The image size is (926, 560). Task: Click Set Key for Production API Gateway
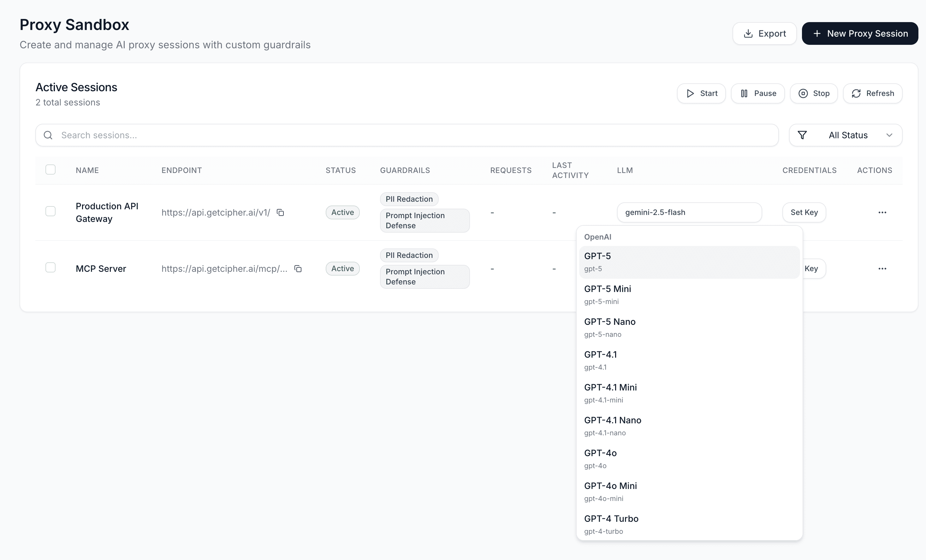pyautogui.click(x=804, y=212)
